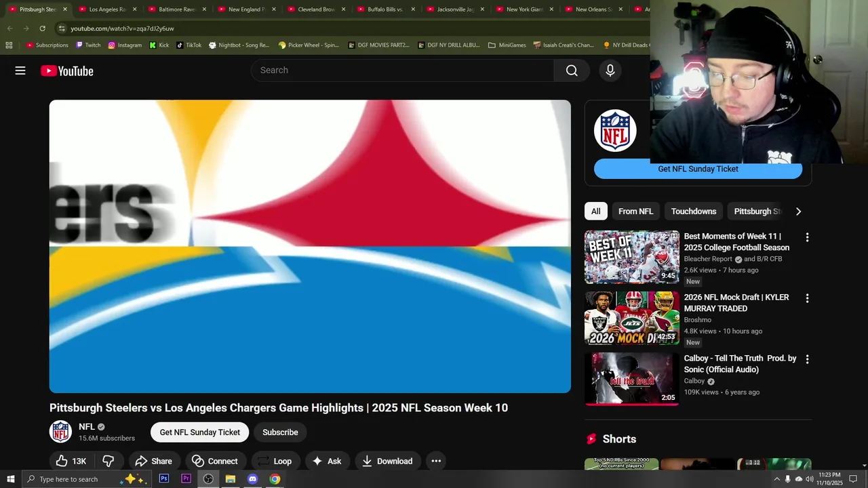Open File Explorer from the taskbar
Viewport: 868px width, 488px height.
click(x=231, y=479)
